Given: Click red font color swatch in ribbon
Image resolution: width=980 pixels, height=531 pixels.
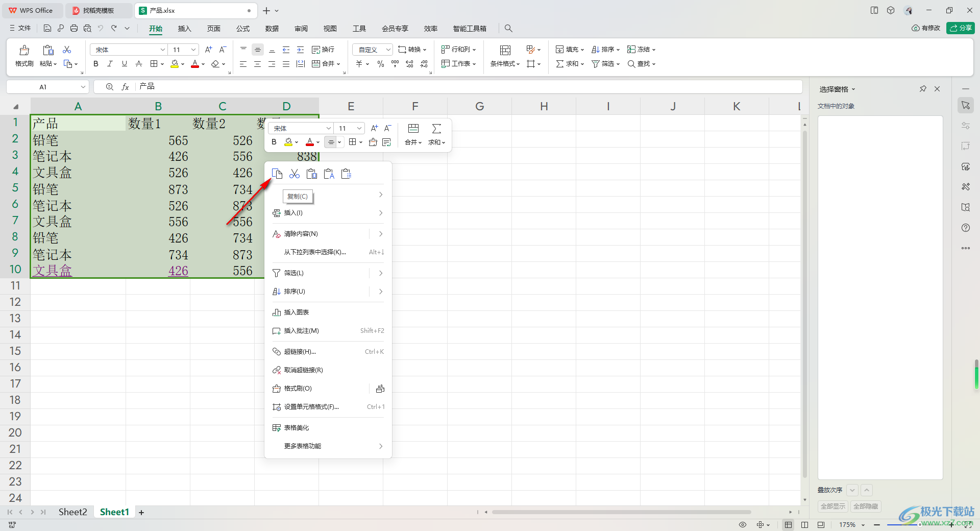Looking at the screenshot, I should pyautogui.click(x=195, y=64).
